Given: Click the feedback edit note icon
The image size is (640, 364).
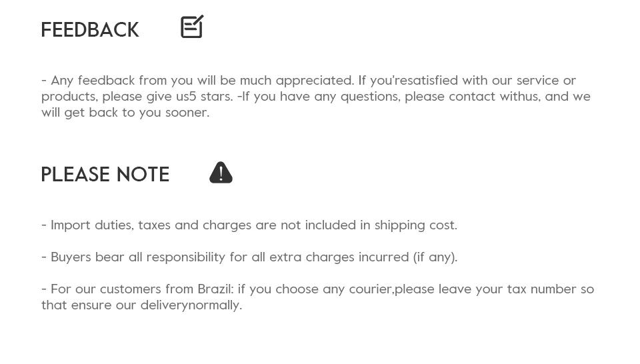Looking at the screenshot, I should pos(192,27).
